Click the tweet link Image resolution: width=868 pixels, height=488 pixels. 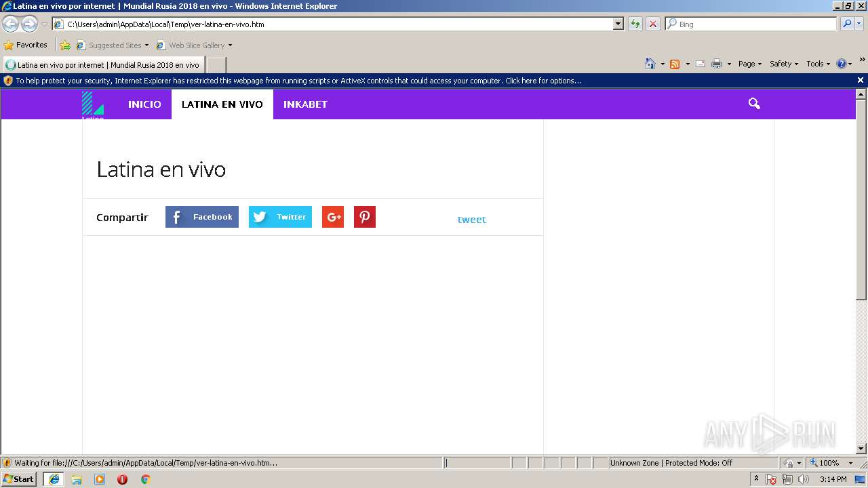coord(472,220)
